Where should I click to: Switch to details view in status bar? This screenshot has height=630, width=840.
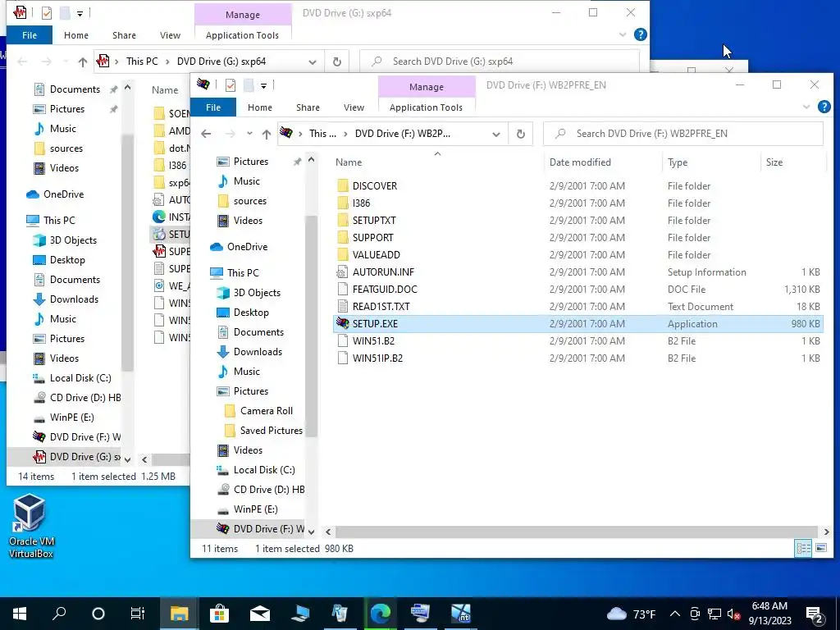(x=804, y=548)
